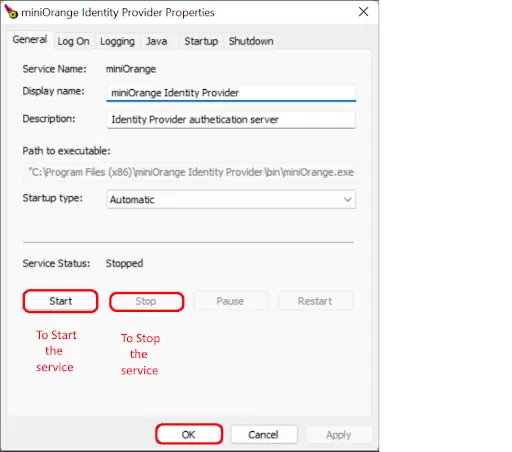Screen dimensions: 512x452
Task: Click the 'Service Name:' label
Action: coord(54,69)
